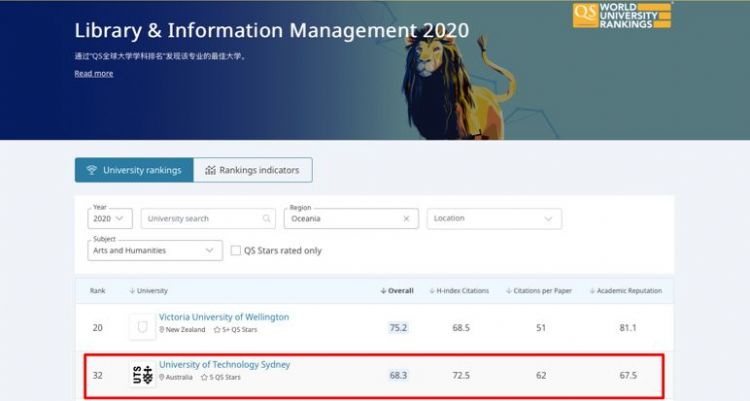The width and height of the screenshot is (750, 401).
Task: Sort by the Overall column header
Action: (397, 290)
